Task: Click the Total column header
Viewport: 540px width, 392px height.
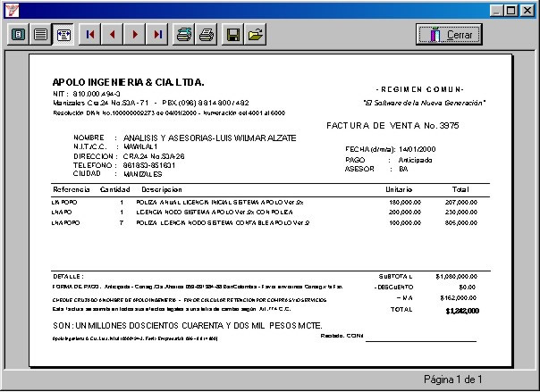Action: tap(460, 189)
